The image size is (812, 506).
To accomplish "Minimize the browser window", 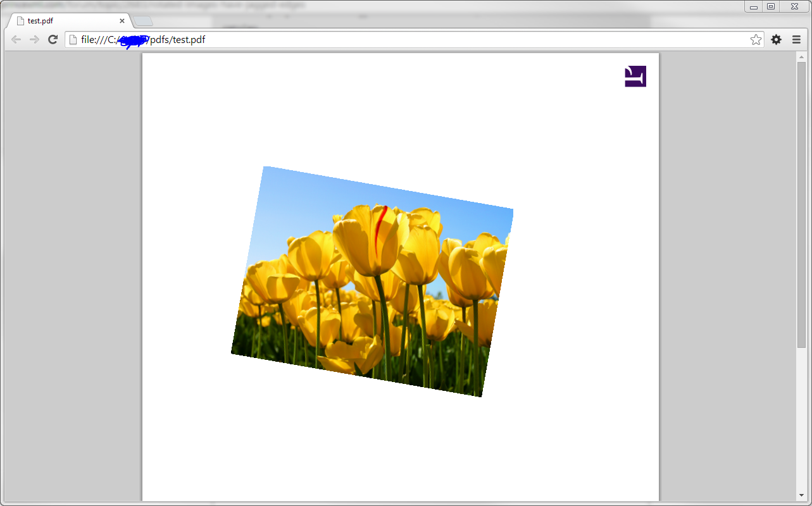I will click(754, 7).
